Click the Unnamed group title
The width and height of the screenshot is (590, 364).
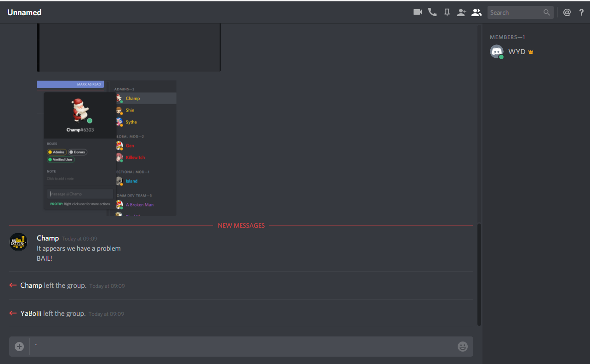(24, 12)
